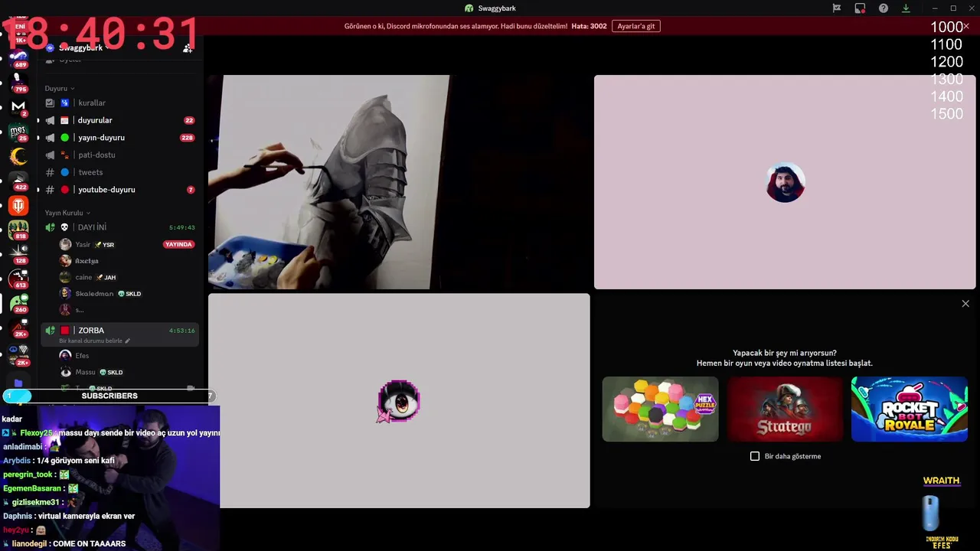Open Discord quests flag icon in title bar
Viewport: 980px width, 551px height.
[837, 8]
